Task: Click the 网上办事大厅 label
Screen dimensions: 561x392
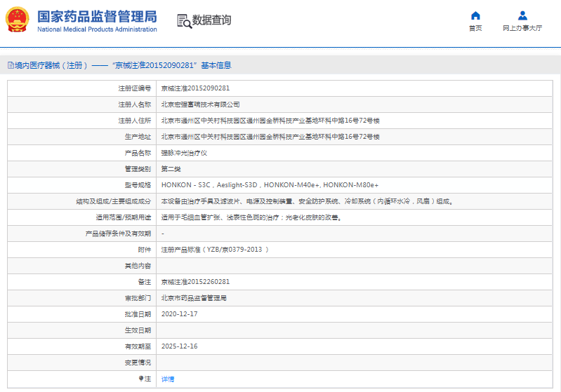Action: 522,29
